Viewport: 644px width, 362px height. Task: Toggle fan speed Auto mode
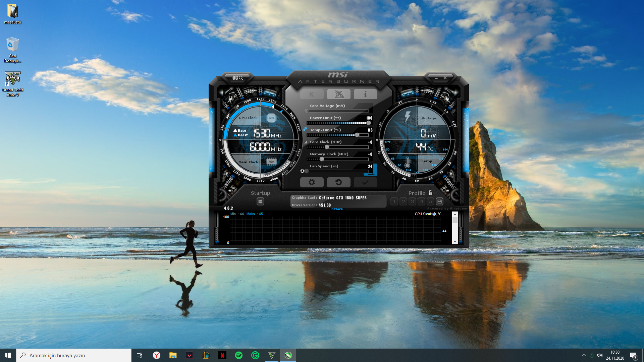coord(371,174)
